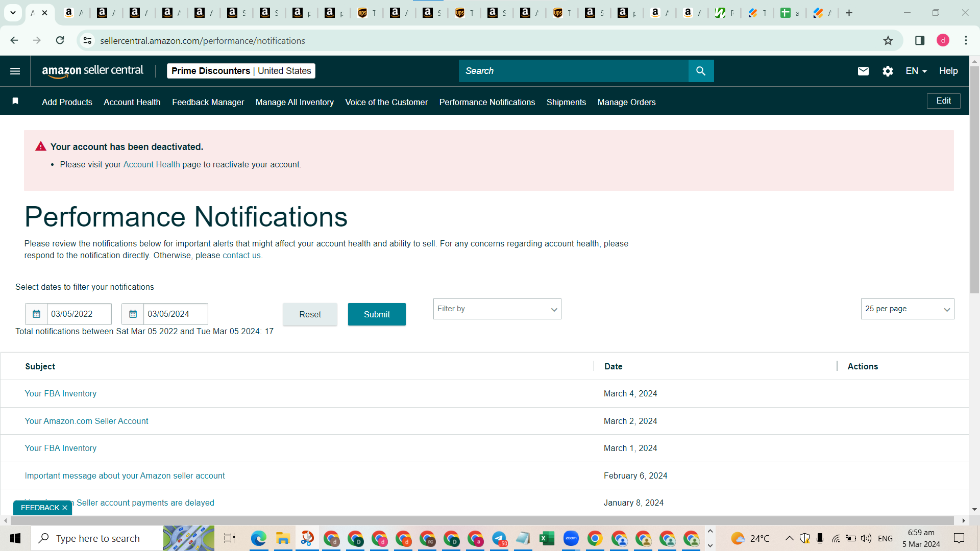Click the browser address bar URL
This screenshot has height=551, width=980.
pyautogui.click(x=203, y=41)
